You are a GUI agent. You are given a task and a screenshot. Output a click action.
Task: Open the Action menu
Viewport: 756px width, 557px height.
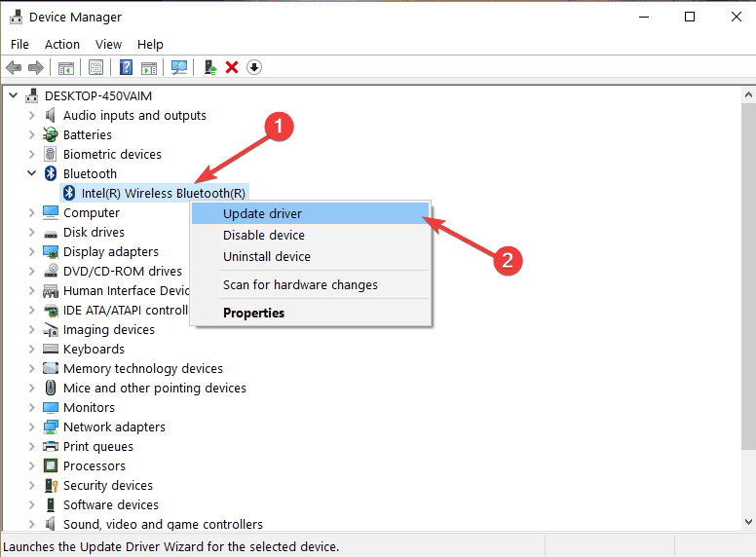tap(62, 45)
